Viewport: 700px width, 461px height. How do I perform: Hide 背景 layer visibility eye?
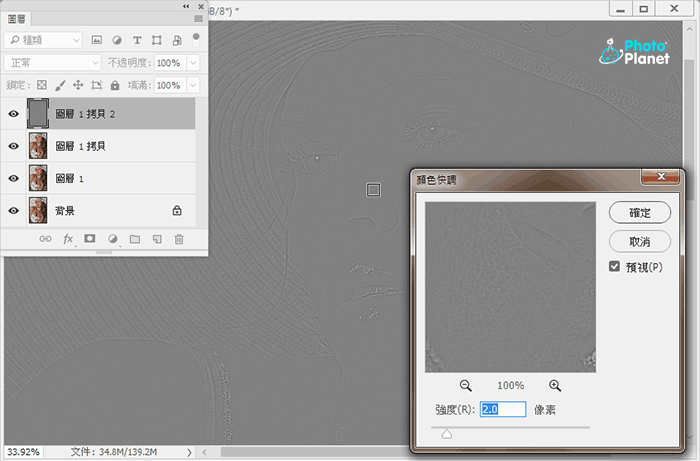coord(14,210)
